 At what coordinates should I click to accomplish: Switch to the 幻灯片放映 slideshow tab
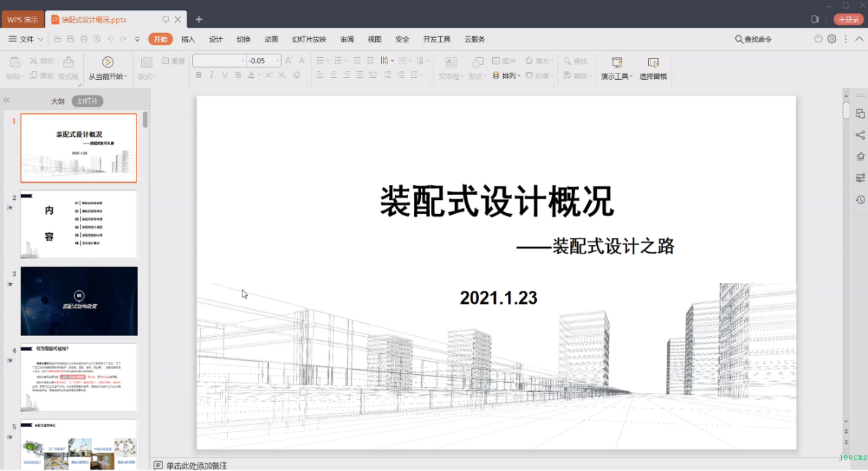pos(309,40)
